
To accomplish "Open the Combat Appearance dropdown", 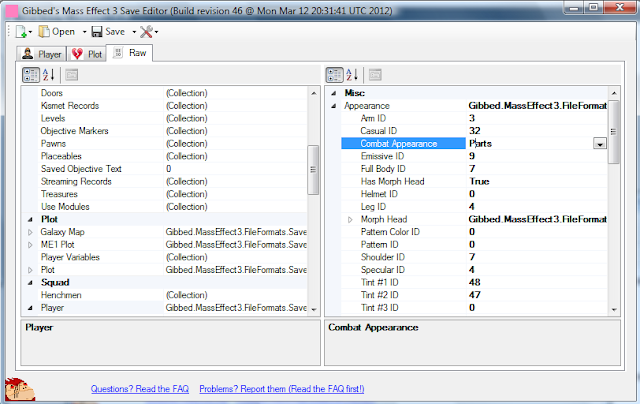I will coord(600,144).
